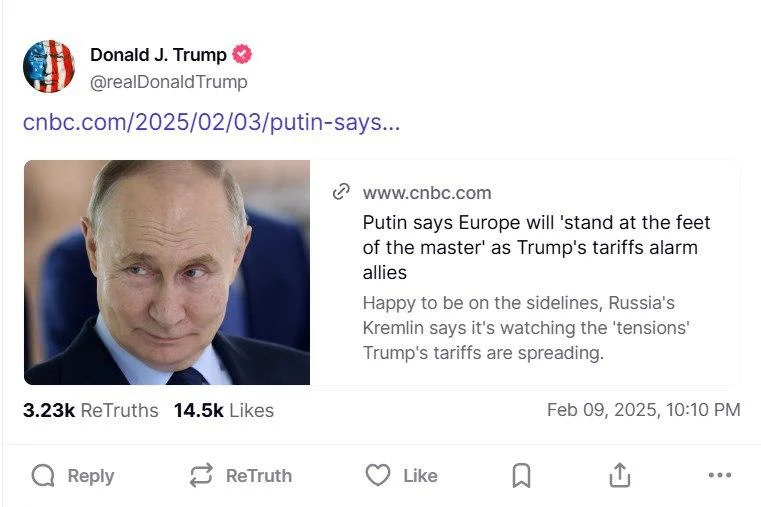
Task: Open the article preview thumbnail photo
Action: pos(167,272)
